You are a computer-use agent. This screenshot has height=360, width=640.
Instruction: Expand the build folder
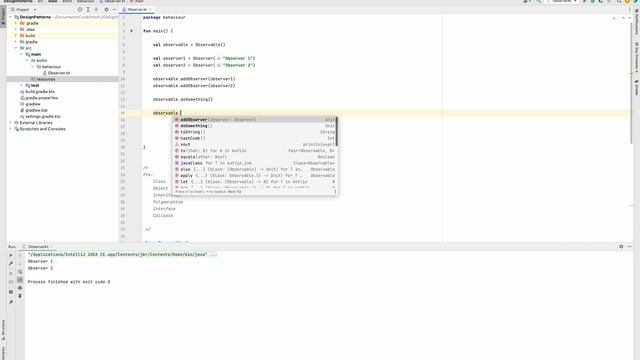tap(16, 36)
